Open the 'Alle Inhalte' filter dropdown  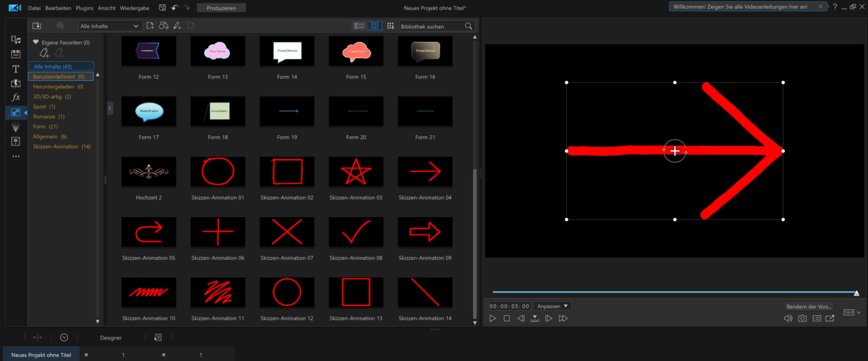110,26
